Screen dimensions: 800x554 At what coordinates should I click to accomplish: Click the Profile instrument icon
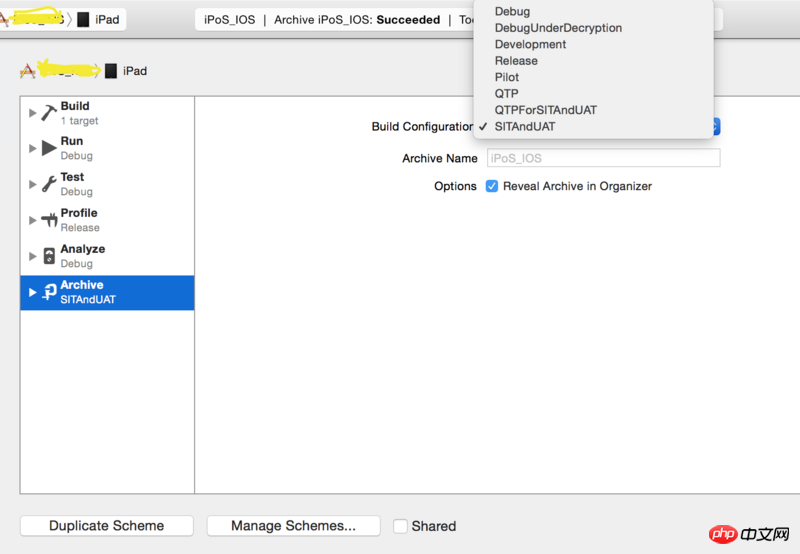coord(49,220)
